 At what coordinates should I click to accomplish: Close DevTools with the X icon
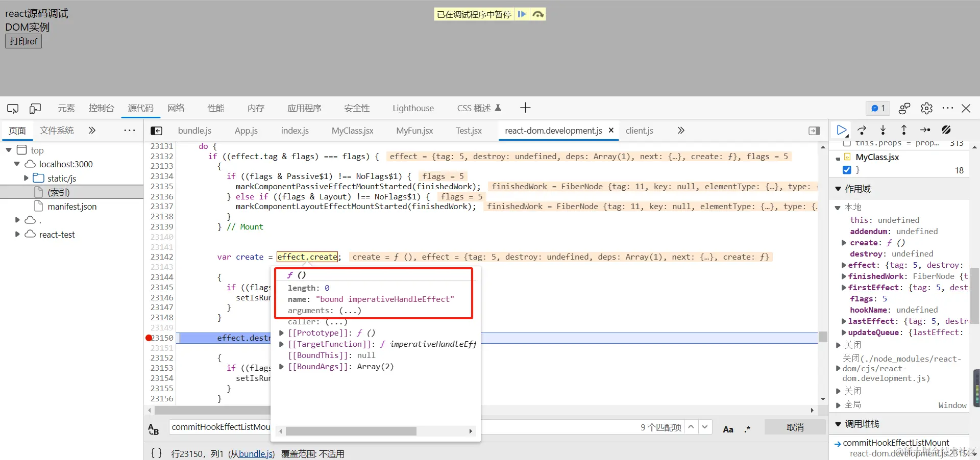pyautogui.click(x=966, y=108)
